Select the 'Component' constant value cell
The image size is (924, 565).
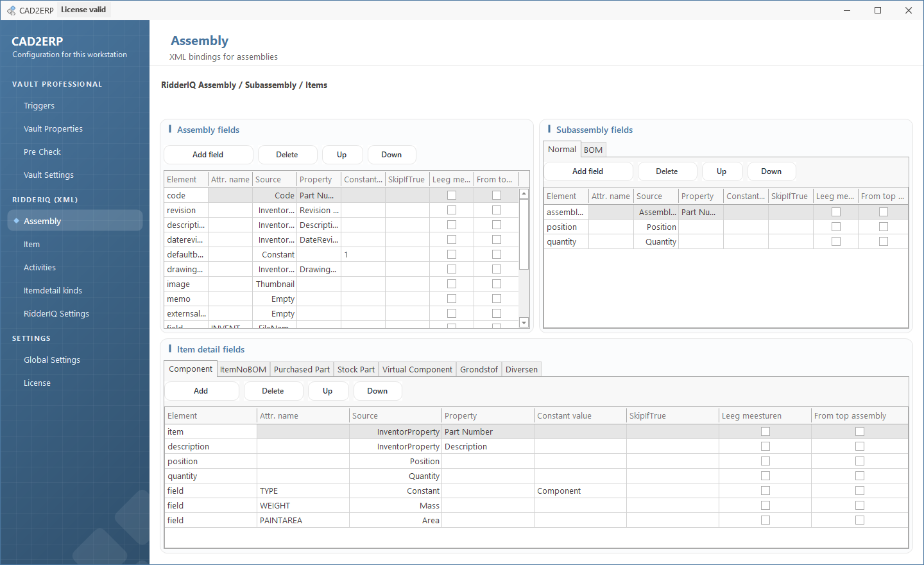point(580,491)
